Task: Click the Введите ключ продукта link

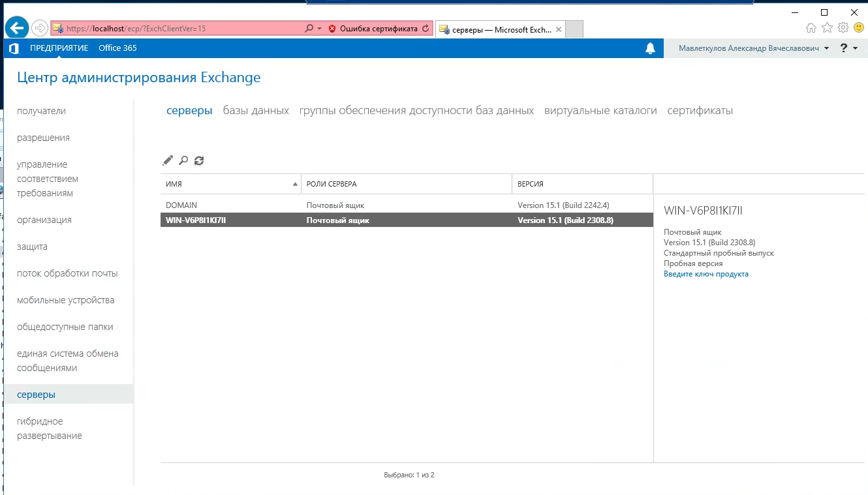Action: point(705,274)
